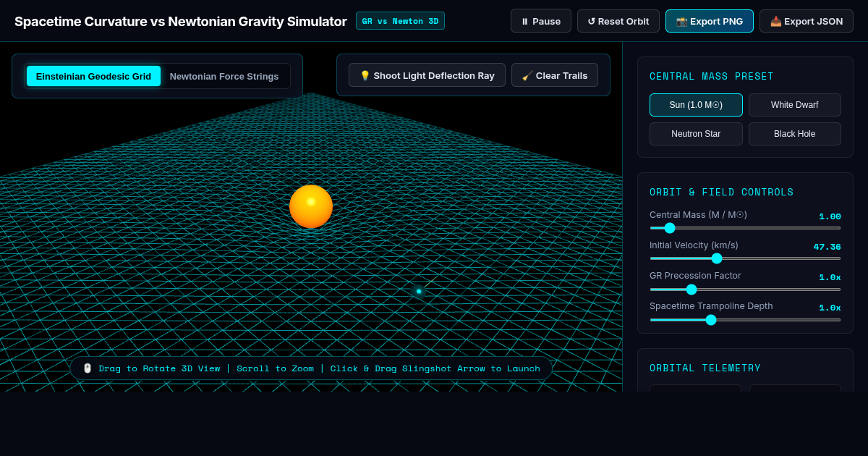Shoot a light deflection ray
868x456 pixels.
[427, 75]
